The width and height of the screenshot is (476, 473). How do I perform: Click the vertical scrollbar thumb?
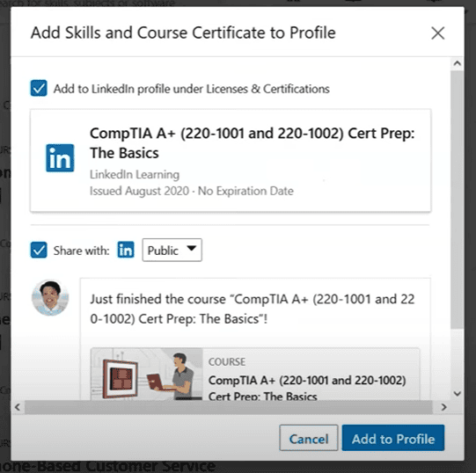tap(457, 200)
